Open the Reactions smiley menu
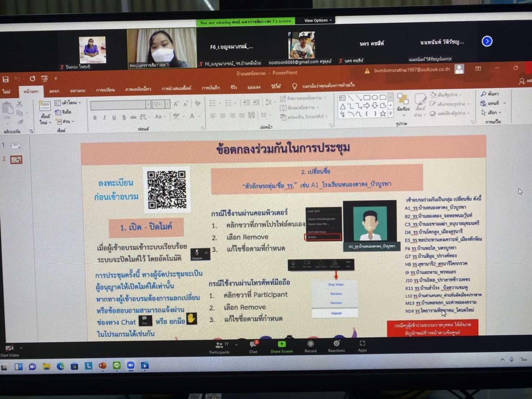 (x=336, y=344)
